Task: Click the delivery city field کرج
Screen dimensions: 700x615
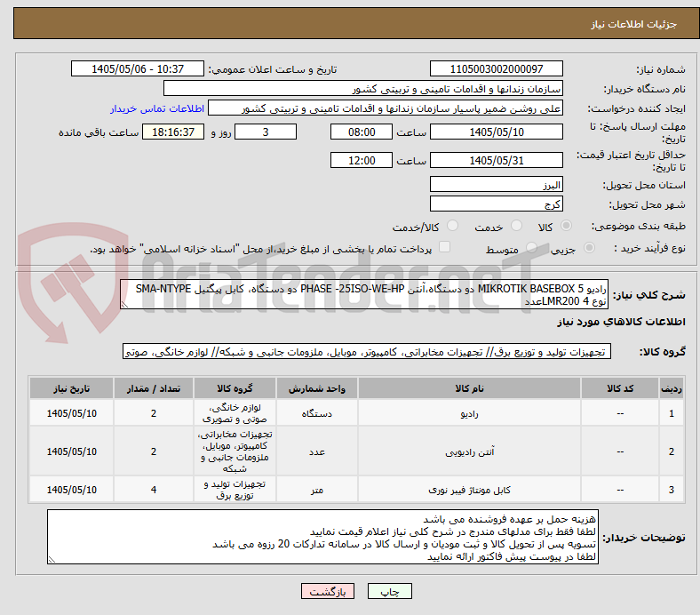Action: pyautogui.click(x=496, y=204)
